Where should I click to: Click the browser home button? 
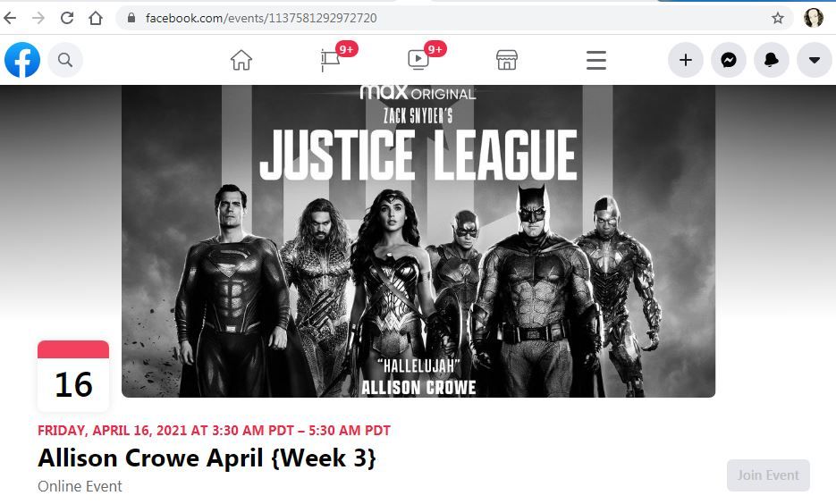pyautogui.click(x=96, y=18)
